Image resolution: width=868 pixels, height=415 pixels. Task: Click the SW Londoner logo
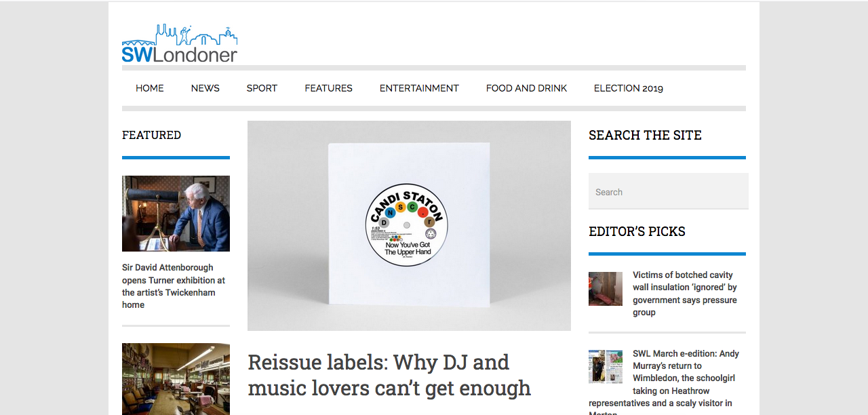[x=180, y=43]
